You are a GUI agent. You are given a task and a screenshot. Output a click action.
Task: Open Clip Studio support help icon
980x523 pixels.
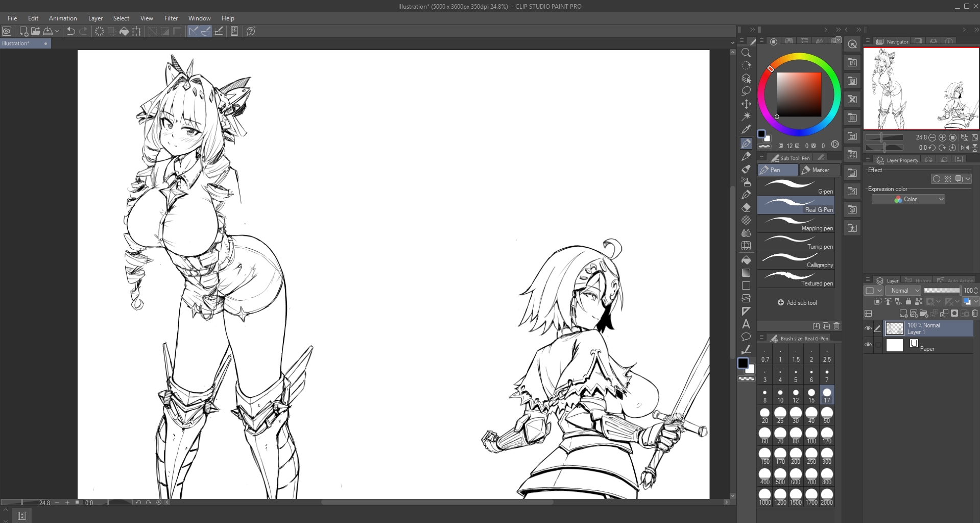[x=251, y=31]
